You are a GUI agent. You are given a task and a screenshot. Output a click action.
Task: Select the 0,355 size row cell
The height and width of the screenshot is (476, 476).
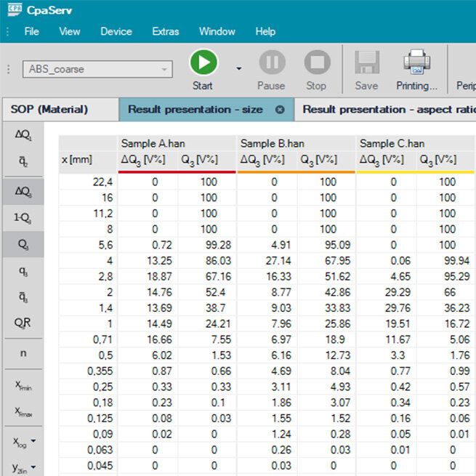click(x=88, y=371)
